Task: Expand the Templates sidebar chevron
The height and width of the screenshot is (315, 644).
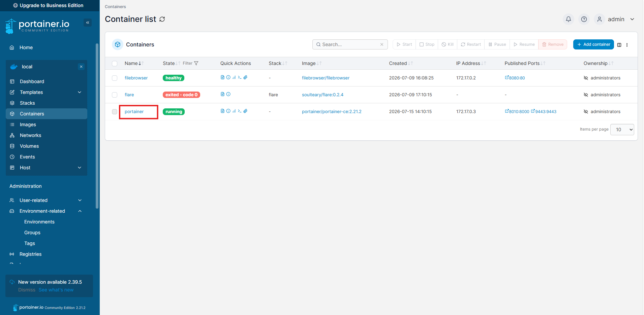Action: click(80, 92)
